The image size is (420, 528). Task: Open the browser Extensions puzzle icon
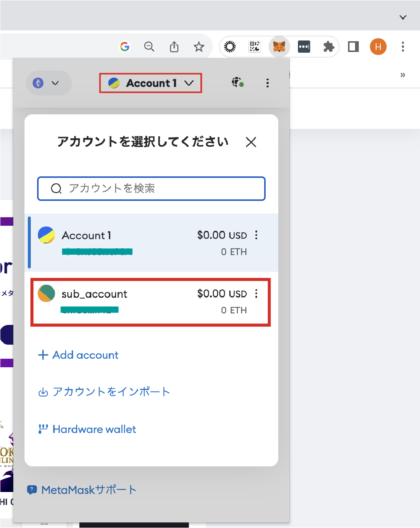(x=329, y=47)
